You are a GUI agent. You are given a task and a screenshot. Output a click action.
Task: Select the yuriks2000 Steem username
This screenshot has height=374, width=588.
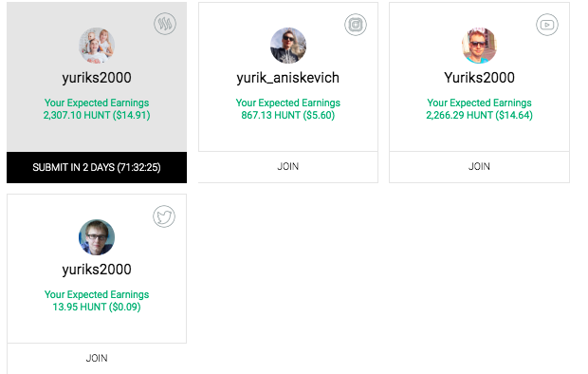click(x=97, y=78)
